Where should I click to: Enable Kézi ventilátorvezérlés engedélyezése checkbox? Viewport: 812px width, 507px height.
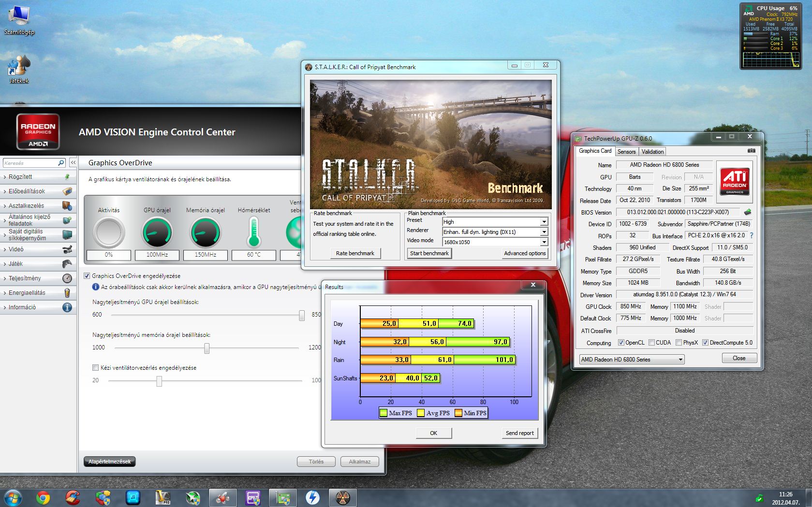(x=95, y=368)
